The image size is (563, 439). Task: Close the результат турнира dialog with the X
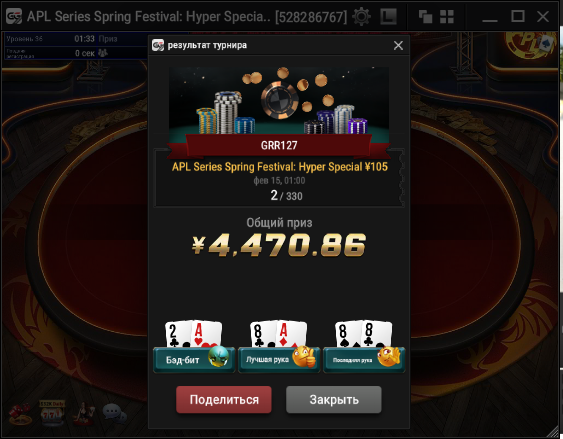[398, 46]
